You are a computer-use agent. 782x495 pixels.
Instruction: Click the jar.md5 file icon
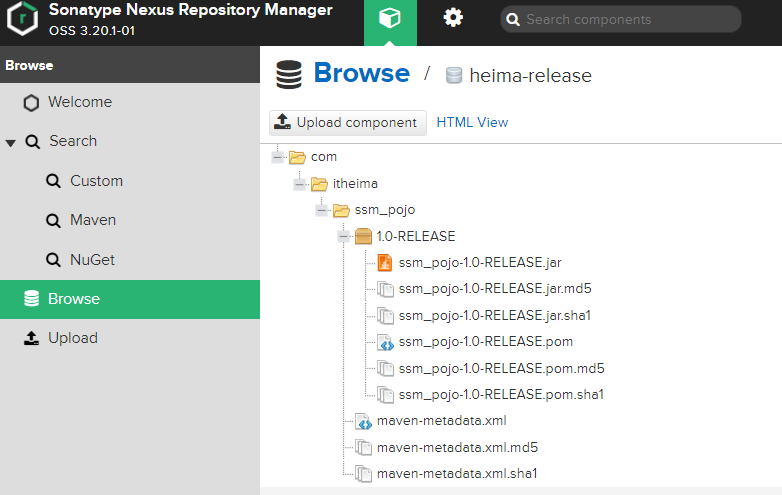pyautogui.click(x=385, y=289)
